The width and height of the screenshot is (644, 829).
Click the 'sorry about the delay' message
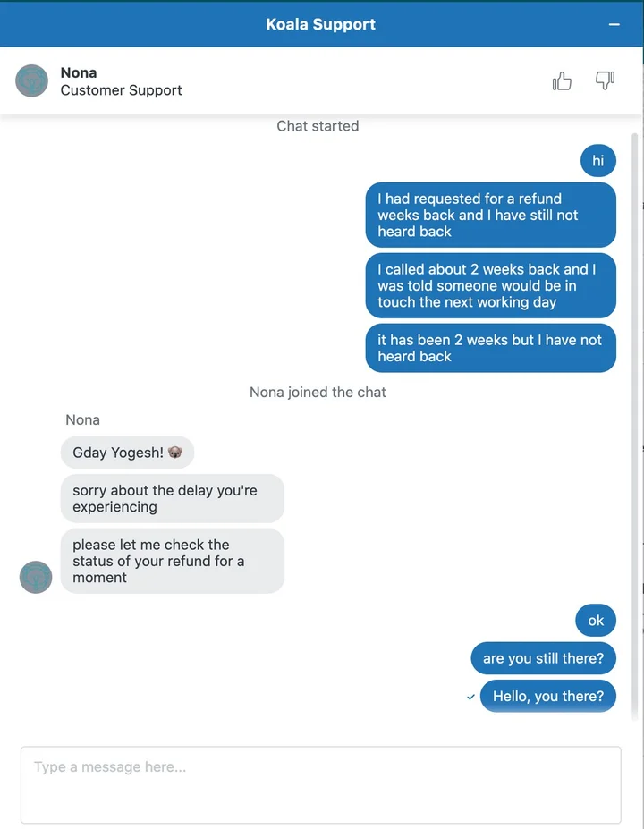[172, 498]
